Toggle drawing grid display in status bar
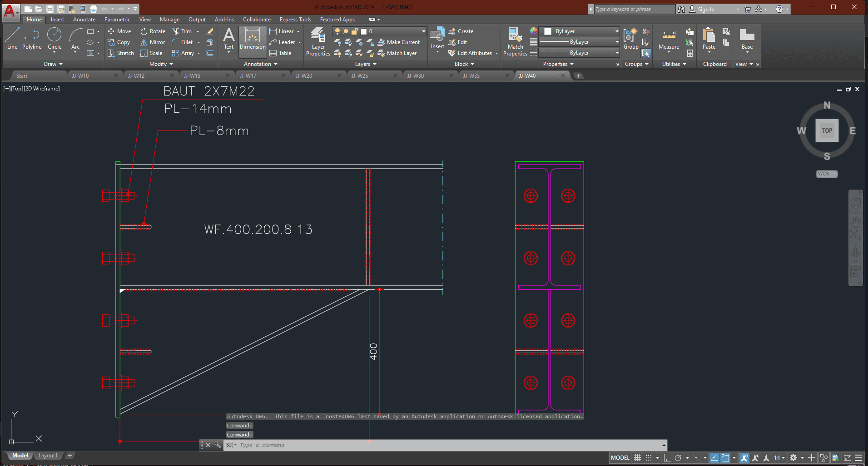 [x=638, y=458]
